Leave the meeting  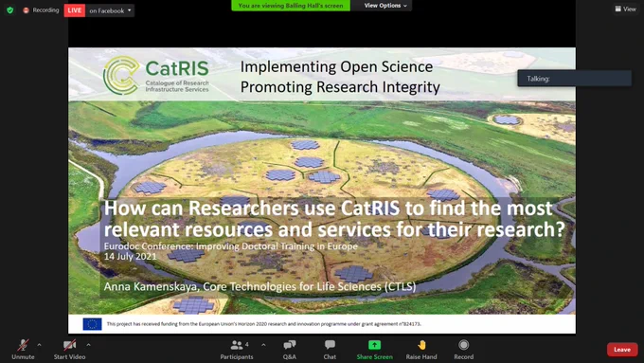[x=622, y=350]
